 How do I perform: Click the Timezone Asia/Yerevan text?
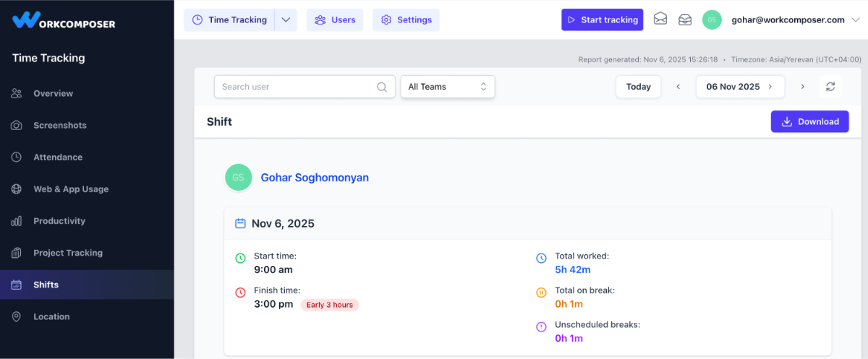(796, 59)
